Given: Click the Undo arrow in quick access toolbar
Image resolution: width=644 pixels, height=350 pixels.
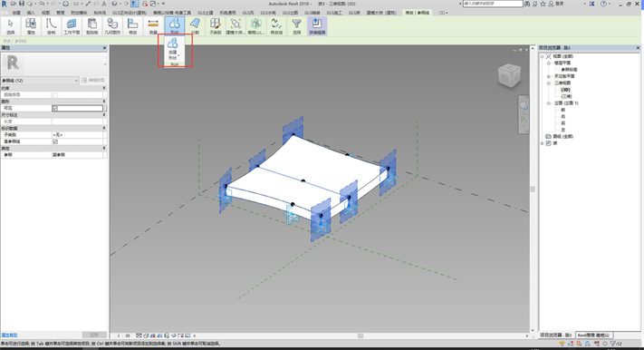Looking at the screenshot, I should (42, 4).
